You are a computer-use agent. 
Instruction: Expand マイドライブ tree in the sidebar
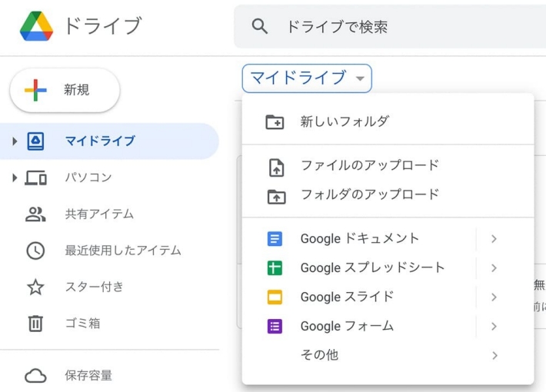tap(15, 141)
